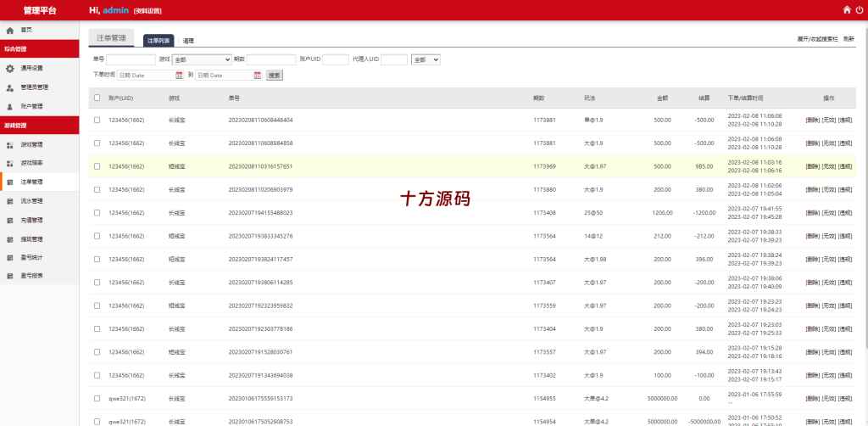This screenshot has height=426, width=868.
Task: Select 注单管理 sidebar icon
Action: coord(9,182)
